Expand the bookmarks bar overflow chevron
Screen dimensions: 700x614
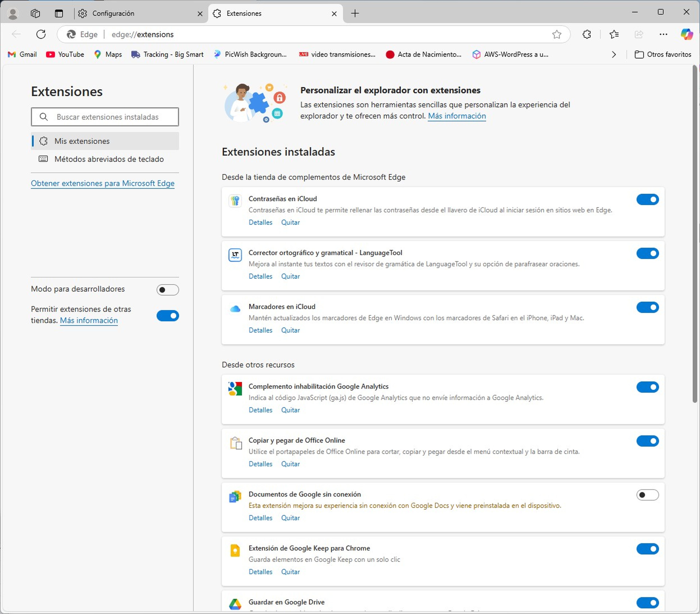pos(614,55)
